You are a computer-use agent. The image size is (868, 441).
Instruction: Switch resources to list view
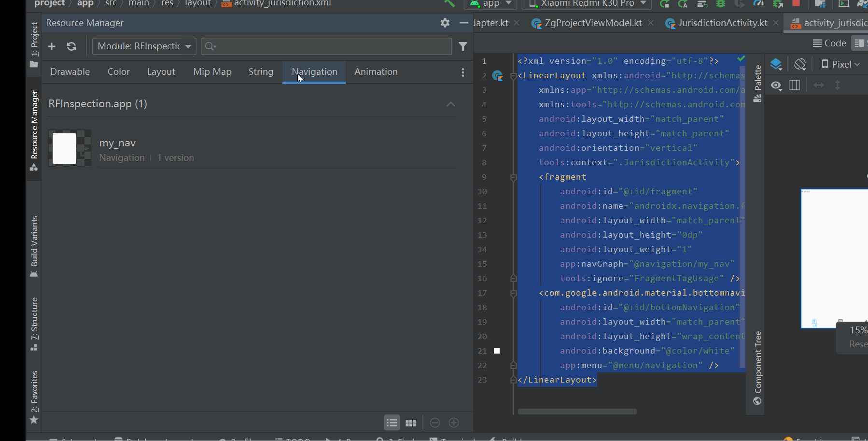[x=392, y=423]
